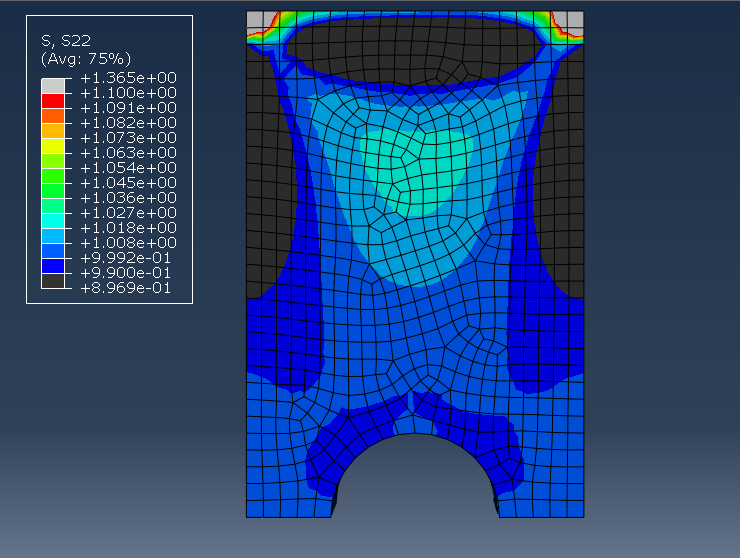Select the gray element at top-right model corner
Screen dimensions: 740x558
pyautogui.click(x=572, y=20)
